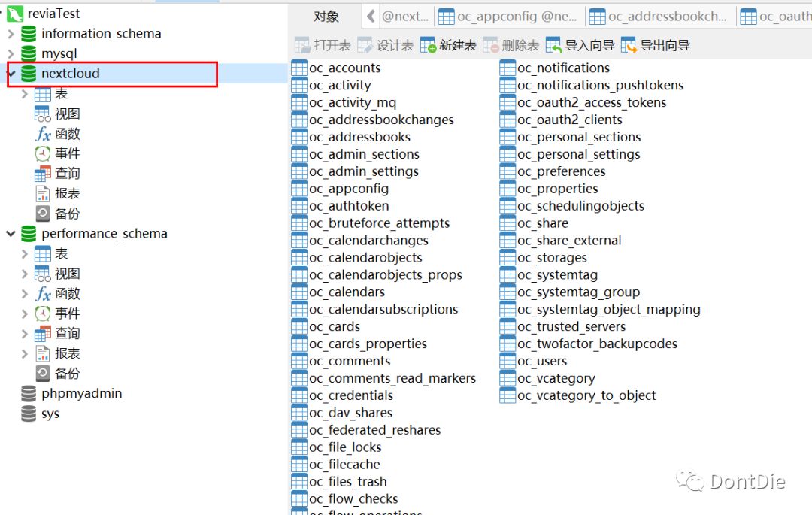Click the 视图 views icon under nextcloud
The image size is (812, 515).
coord(43,114)
